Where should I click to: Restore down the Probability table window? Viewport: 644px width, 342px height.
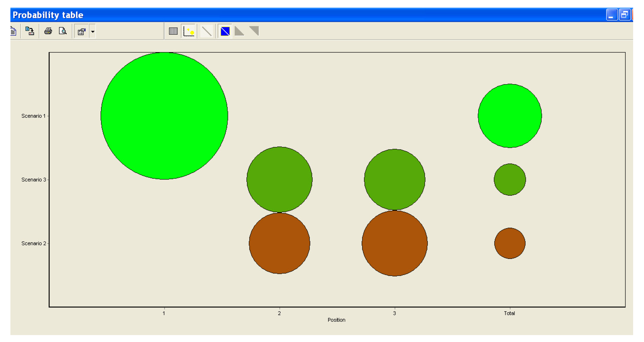624,15
